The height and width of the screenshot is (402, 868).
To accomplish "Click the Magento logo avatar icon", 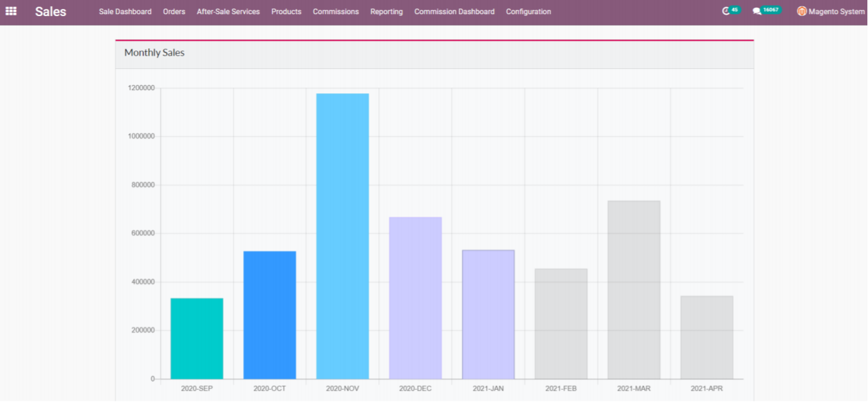I will 802,11.
